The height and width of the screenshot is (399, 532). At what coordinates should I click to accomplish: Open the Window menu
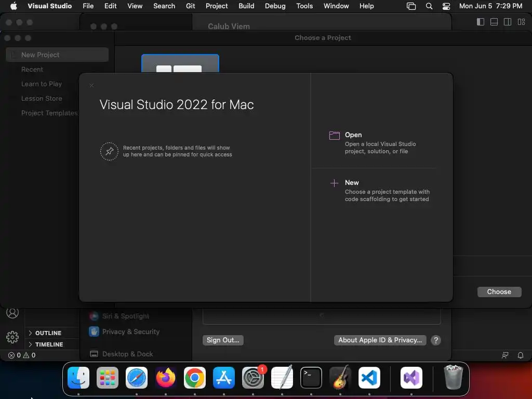click(336, 6)
